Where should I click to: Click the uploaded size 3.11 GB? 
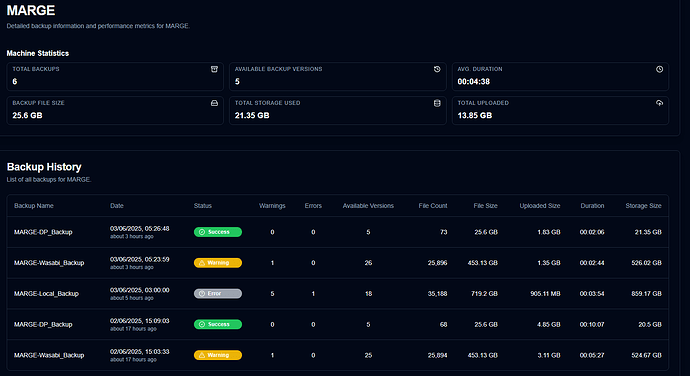click(549, 355)
